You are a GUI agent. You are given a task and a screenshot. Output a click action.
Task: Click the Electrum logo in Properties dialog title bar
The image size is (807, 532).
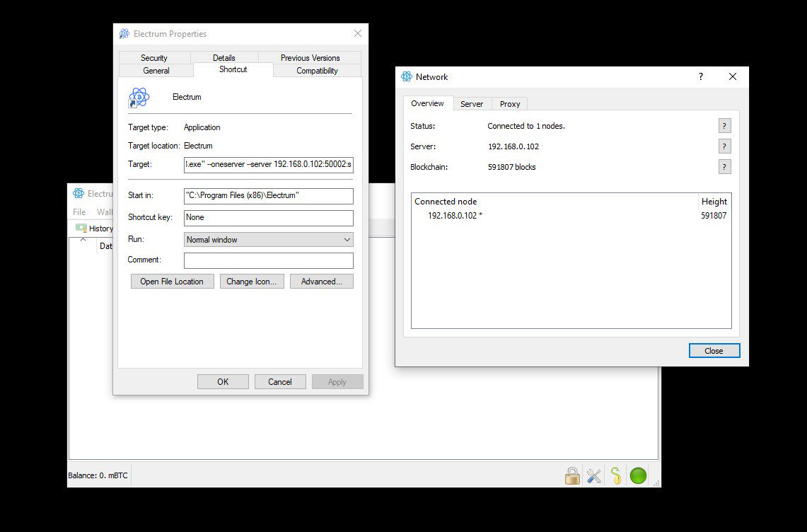coord(124,34)
